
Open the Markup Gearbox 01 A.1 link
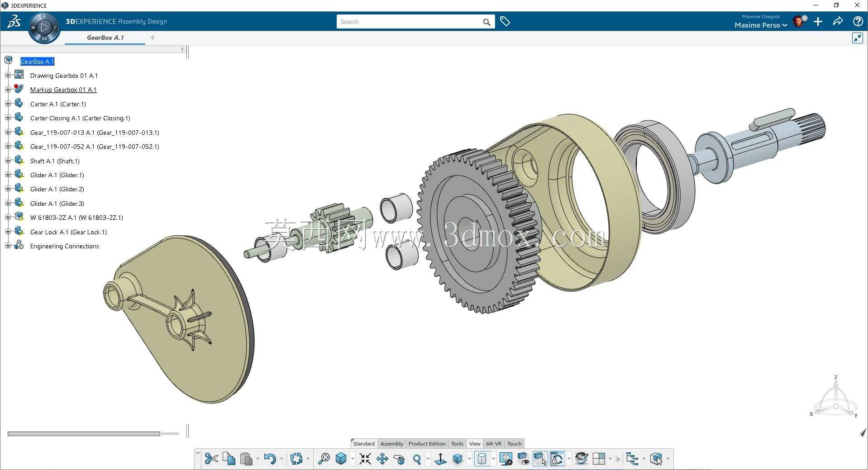click(x=63, y=90)
